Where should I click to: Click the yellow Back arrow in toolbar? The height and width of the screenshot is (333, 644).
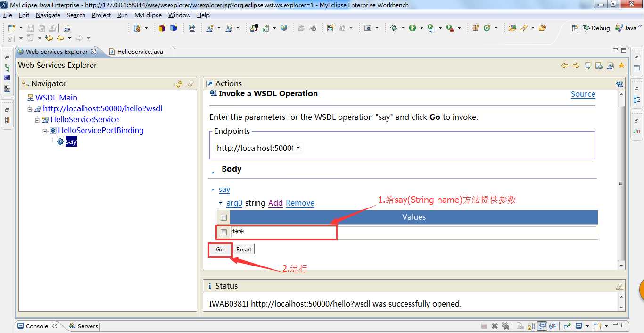pos(60,38)
